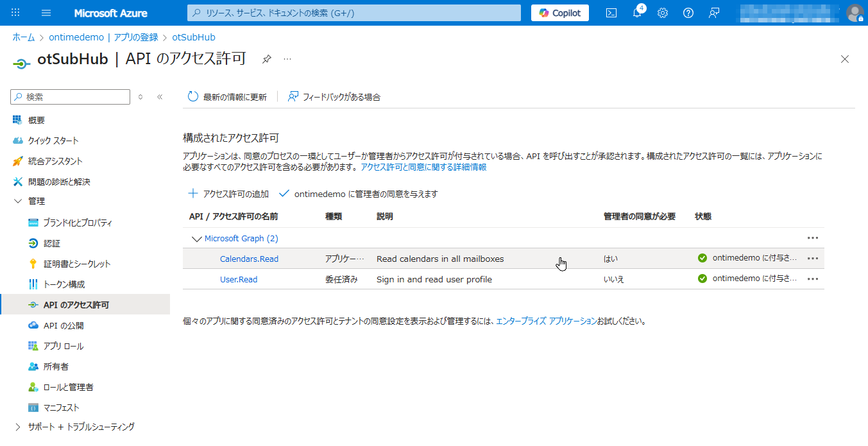Pin the otSubHub page
Screen dimensions: 868x446
coord(267,59)
